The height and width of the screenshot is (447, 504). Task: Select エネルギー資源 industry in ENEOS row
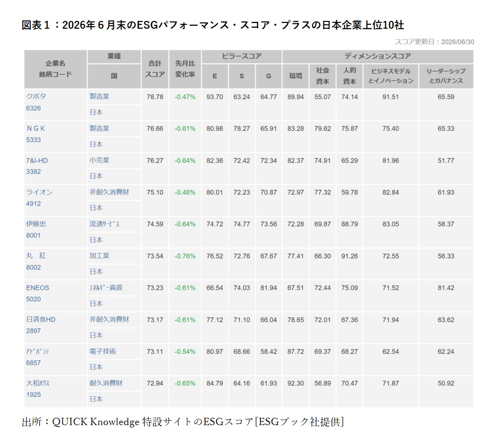pyautogui.click(x=106, y=287)
